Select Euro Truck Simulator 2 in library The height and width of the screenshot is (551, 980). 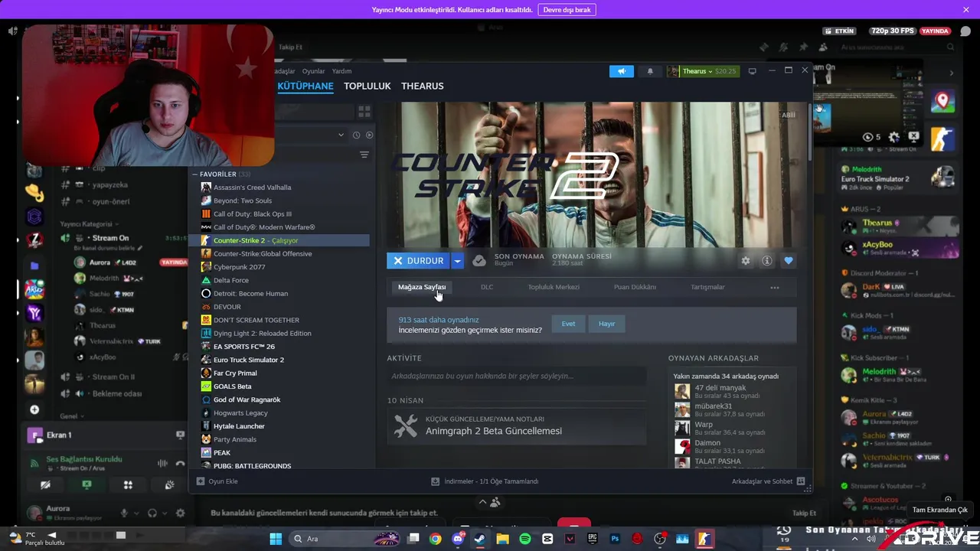280,360
